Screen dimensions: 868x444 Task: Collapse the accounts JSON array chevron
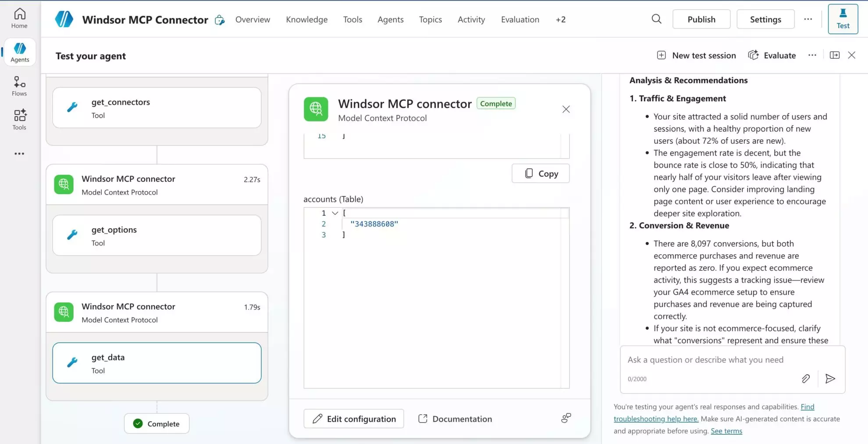coord(335,213)
